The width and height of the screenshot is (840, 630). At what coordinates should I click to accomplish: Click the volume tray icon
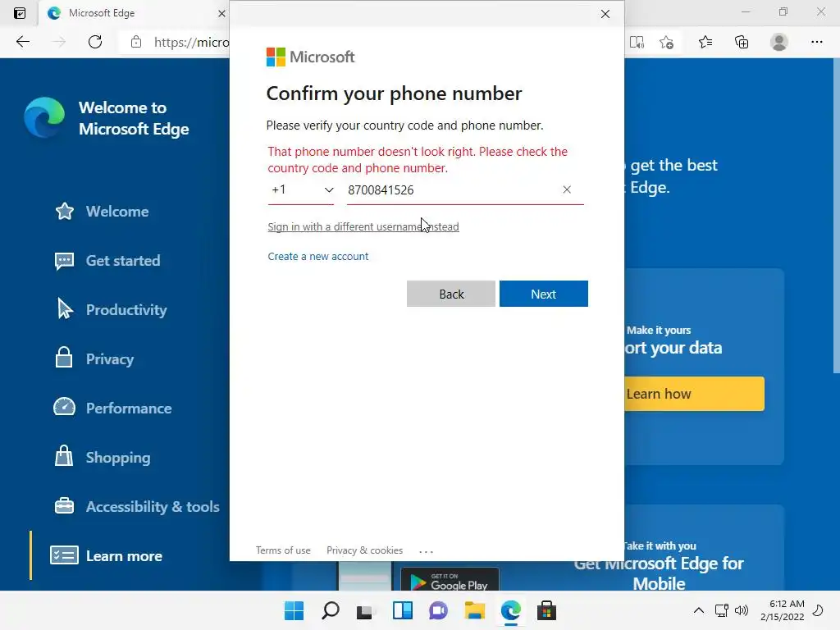(x=742, y=610)
